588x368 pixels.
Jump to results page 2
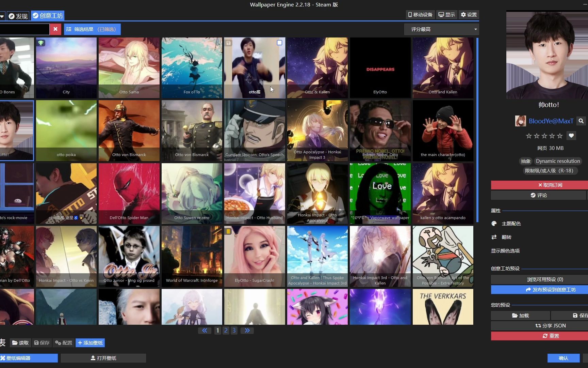226,331
